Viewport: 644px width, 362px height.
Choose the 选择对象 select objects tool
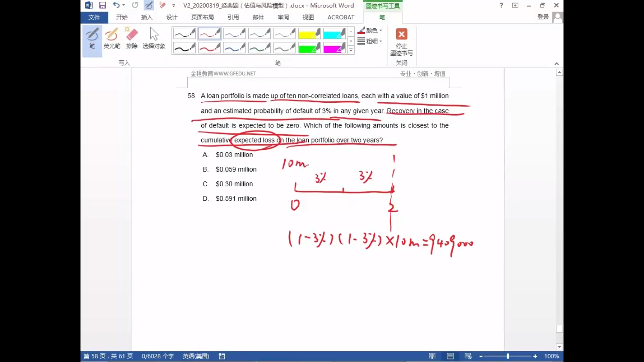[x=154, y=39]
